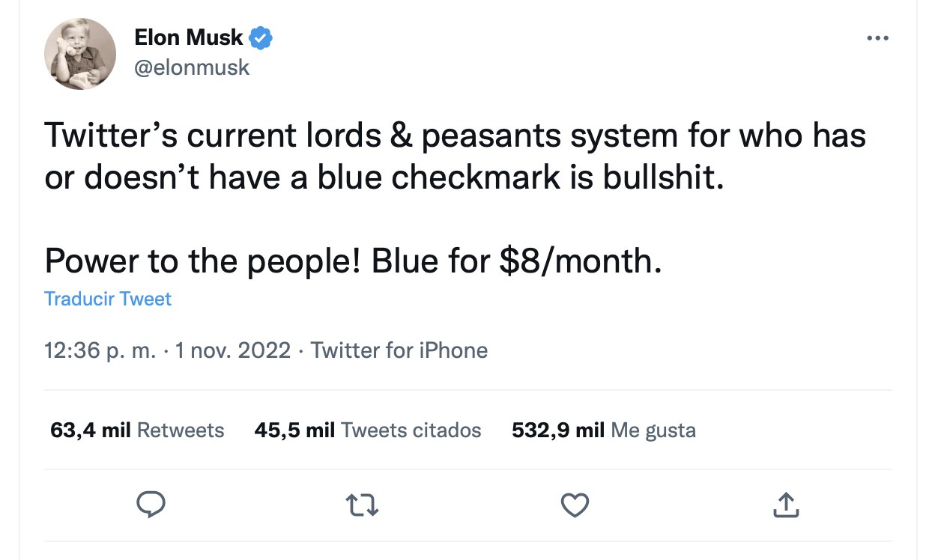
Task: Show the 45,5 mil Tweets citados
Action: (x=368, y=430)
